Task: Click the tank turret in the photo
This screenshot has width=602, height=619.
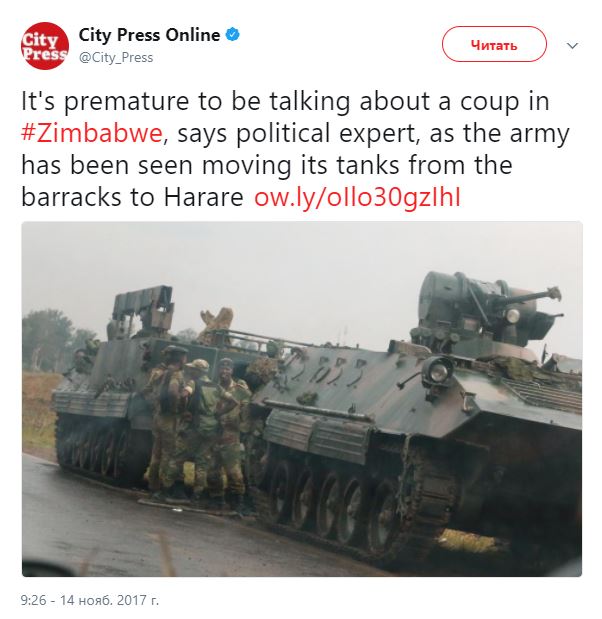Action: pos(488,314)
